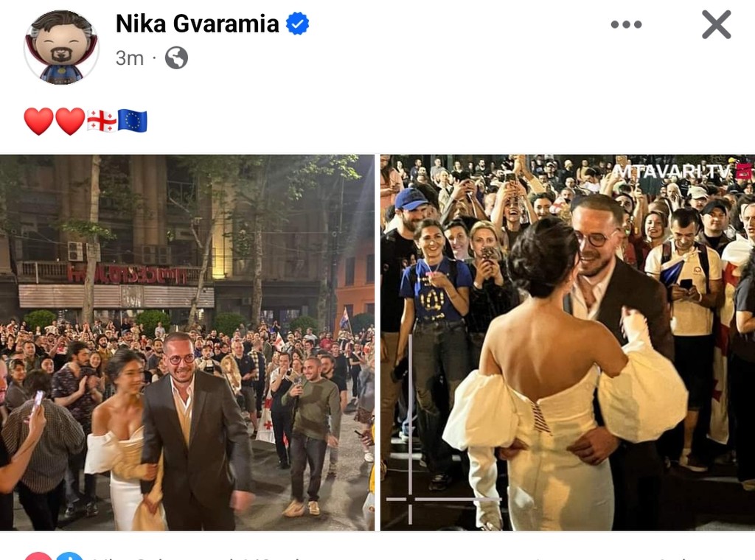Close the post with the X button
This screenshot has height=560, width=755.
[x=716, y=24]
